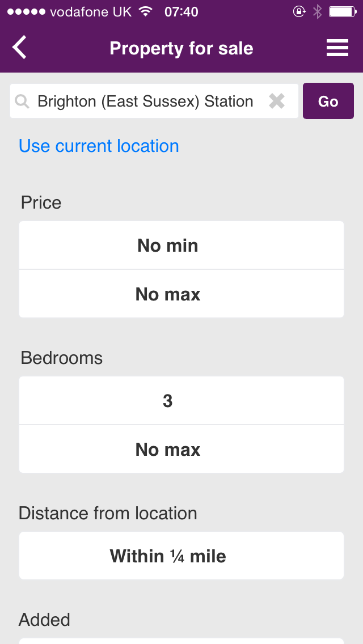This screenshot has width=363, height=644.
Task: Tap the signal strength dots
Action: point(26,11)
